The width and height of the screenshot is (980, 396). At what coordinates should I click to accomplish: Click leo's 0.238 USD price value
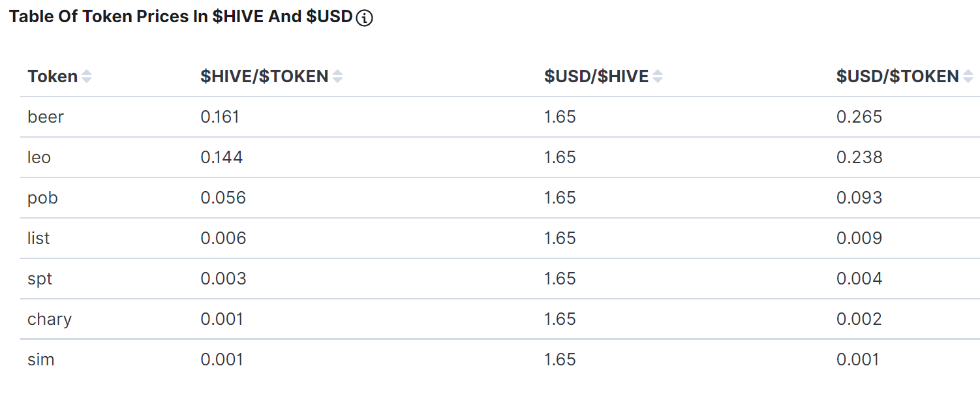pyautogui.click(x=859, y=157)
